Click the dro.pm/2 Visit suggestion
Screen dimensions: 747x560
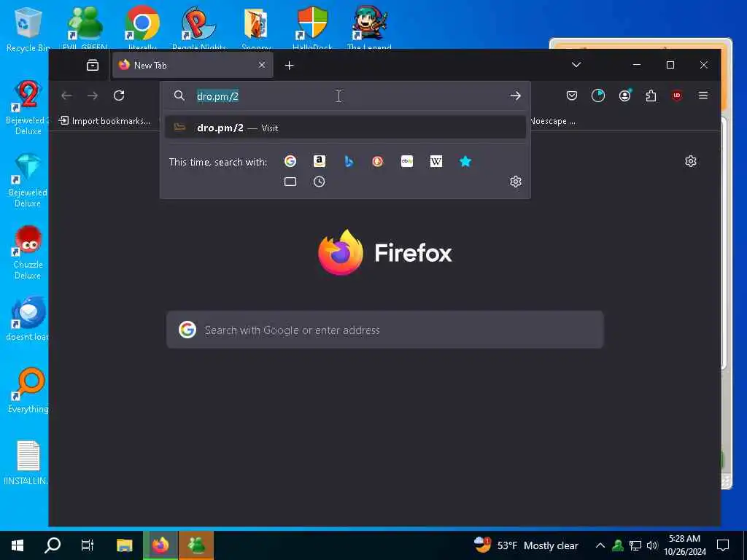click(x=345, y=128)
